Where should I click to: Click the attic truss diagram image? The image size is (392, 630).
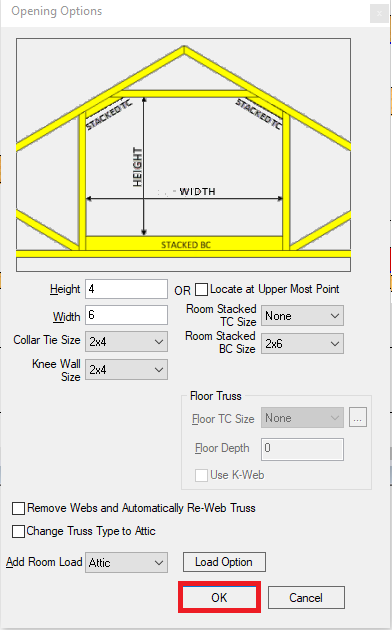tap(184, 155)
